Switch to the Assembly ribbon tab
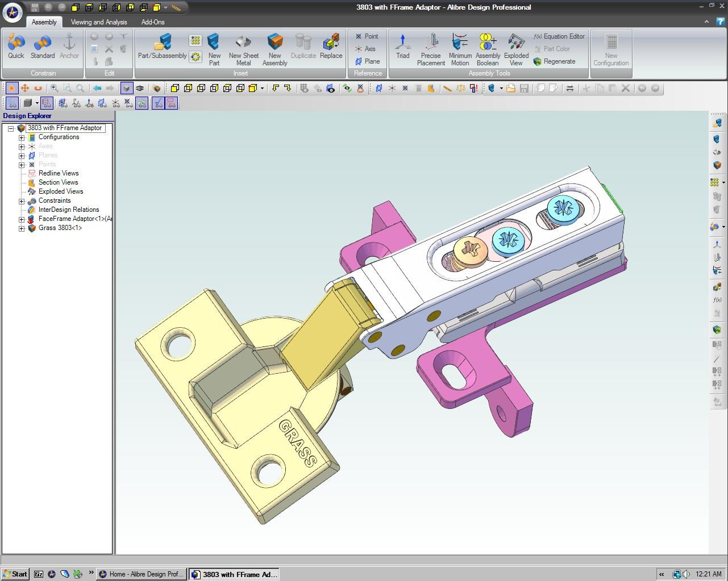The height and width of the screenshot is (581, 728). click(x=44, y=22)
